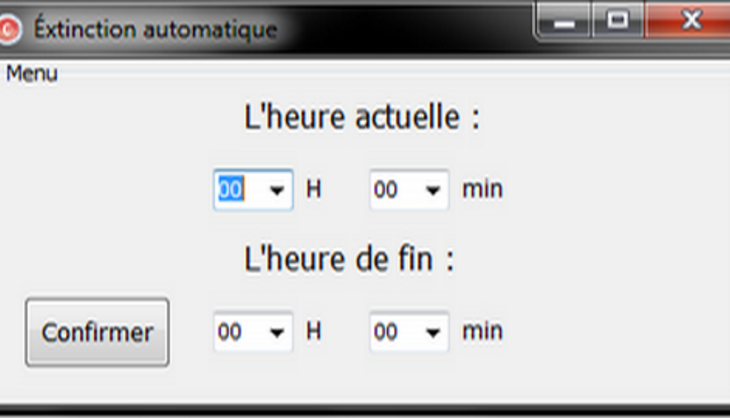The width and height of the screenshot is (730, 418).
Task: Click the Éxtinction automatique title text
Action: [x=156, y=29]
